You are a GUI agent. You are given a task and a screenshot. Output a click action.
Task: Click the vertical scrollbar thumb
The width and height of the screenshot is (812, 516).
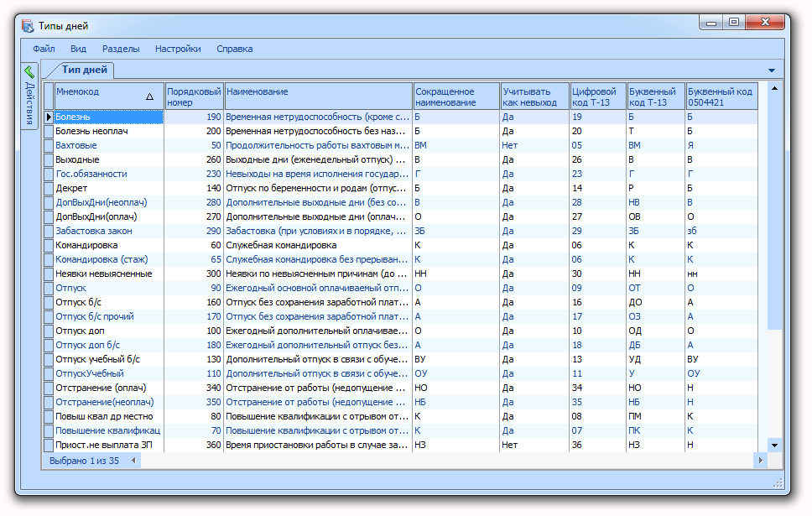coord(775,212)
